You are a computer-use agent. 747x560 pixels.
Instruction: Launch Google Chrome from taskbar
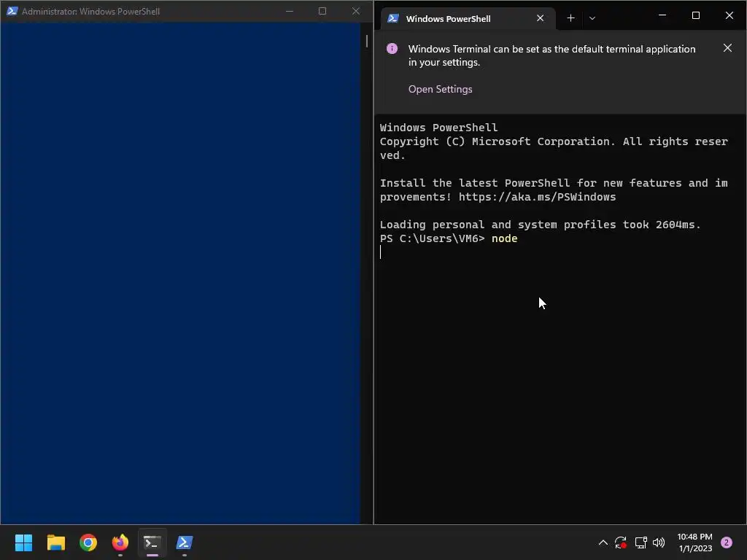click(88, 542)
